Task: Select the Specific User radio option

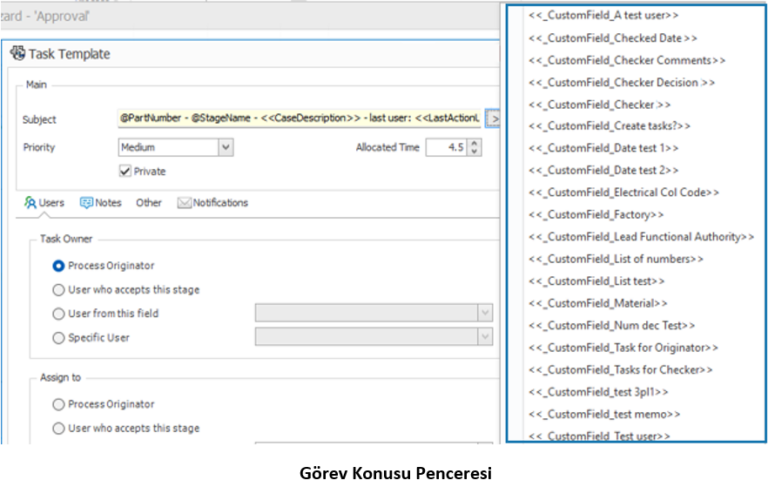Action: [59, 338]
